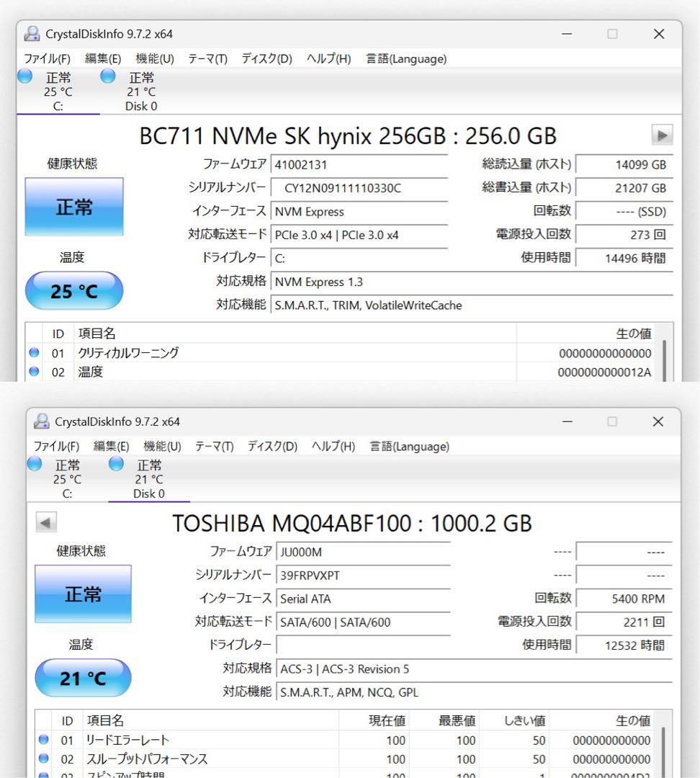Viewport: 700px width, 778px height.
Task: Click the blue status dot beside 温度 attribute
Action: click(x=34, y=372)
